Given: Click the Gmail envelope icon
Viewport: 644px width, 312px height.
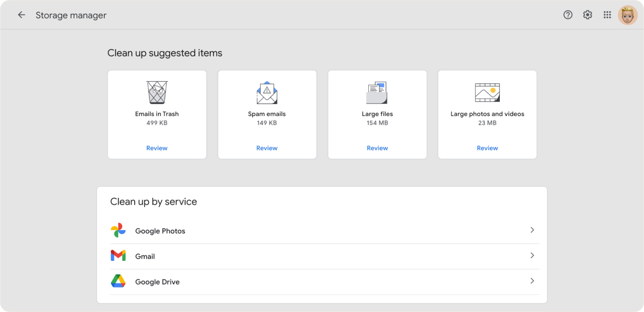Looking at the screenshot, I should pyautogui.click(x=118, y=256).
